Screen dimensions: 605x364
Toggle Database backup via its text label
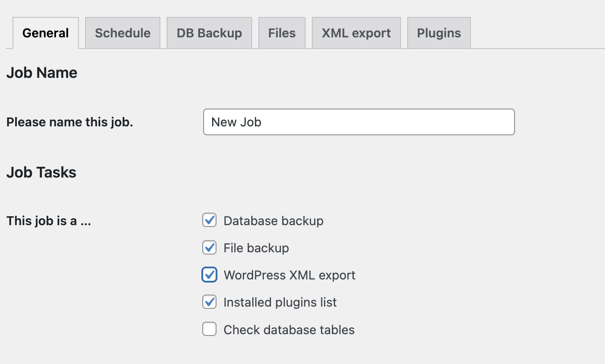click(273, 220)
